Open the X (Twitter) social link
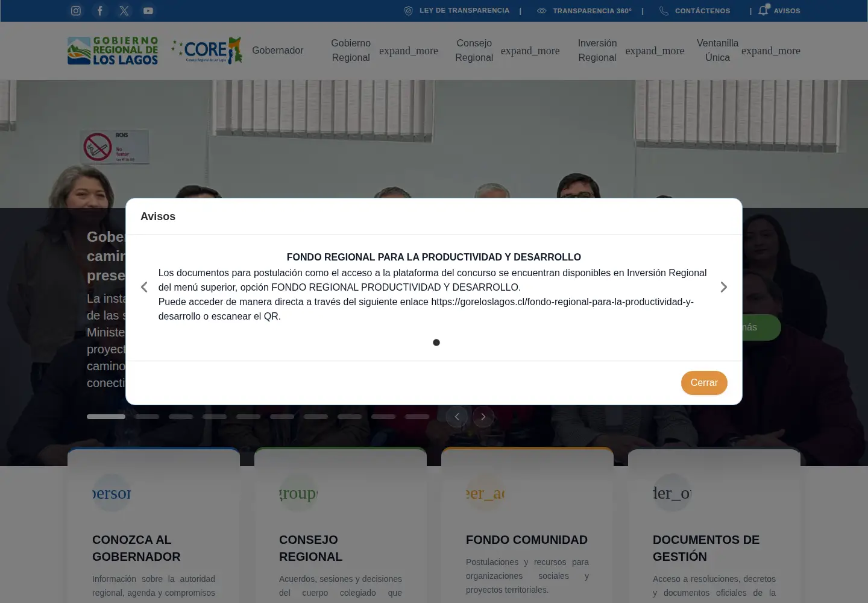This screenshot has height=603, width=868. (124, 11)
